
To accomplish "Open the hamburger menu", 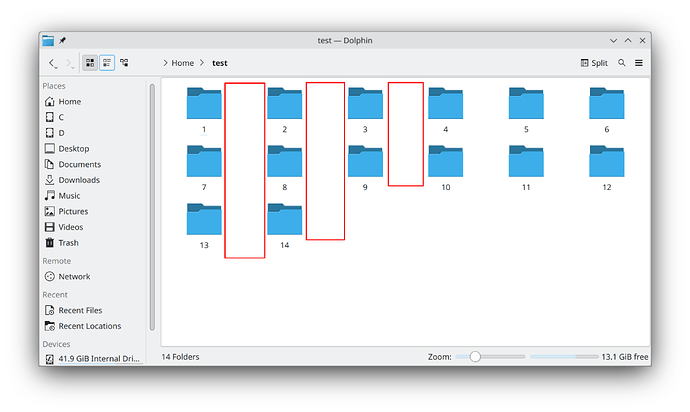I will tap(638, 63).
